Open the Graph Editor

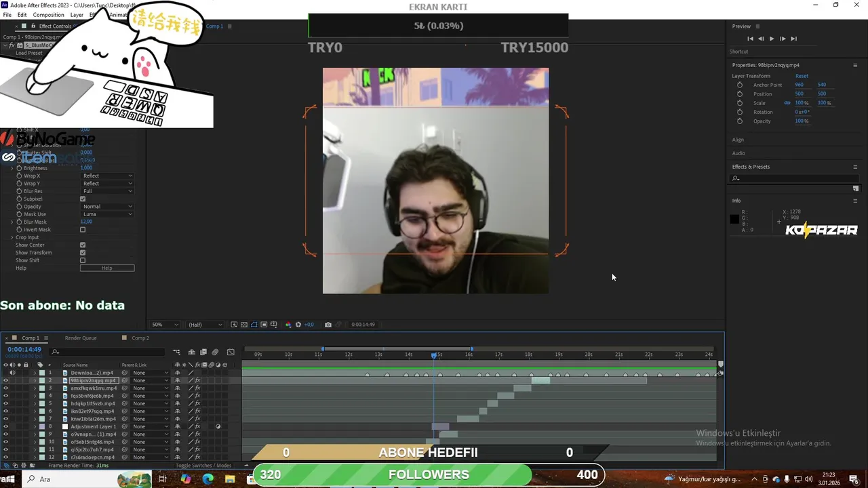(231, 352)
